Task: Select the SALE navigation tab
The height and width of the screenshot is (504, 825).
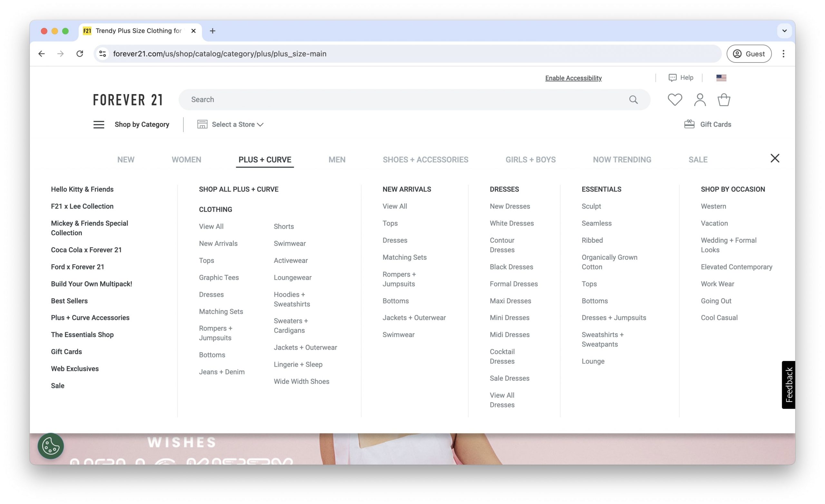Action: 698,159
